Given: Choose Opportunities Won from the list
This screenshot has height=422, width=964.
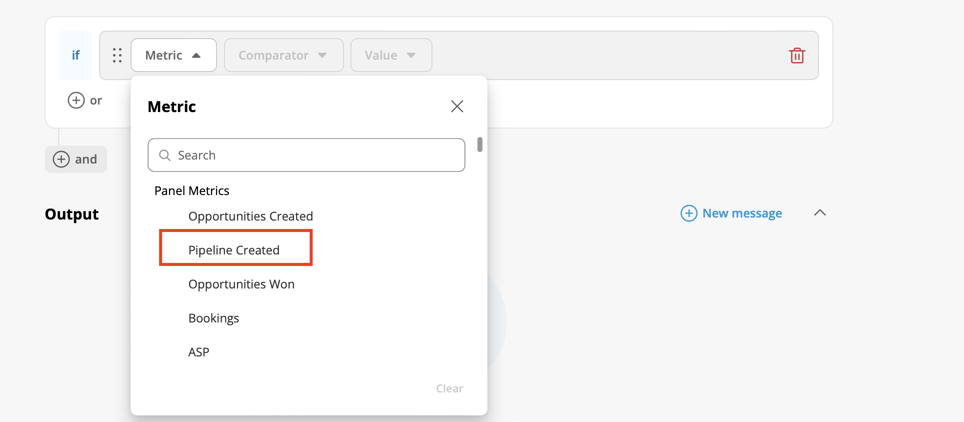Looking at the screenshot, I should coord(241,285).
